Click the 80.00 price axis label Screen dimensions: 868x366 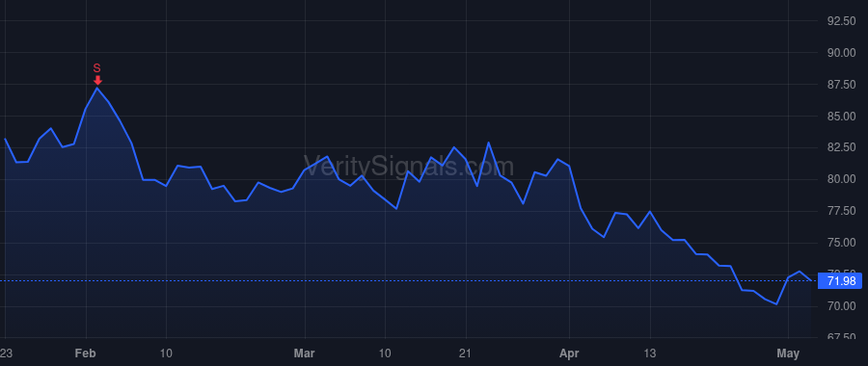pos(841,179)
